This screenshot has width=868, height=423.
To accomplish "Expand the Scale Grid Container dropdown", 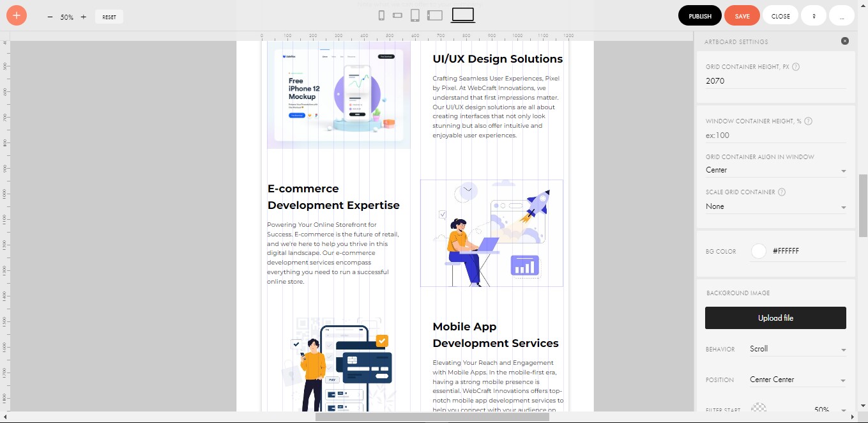I will pyautogui.click(x=775, y=206).
